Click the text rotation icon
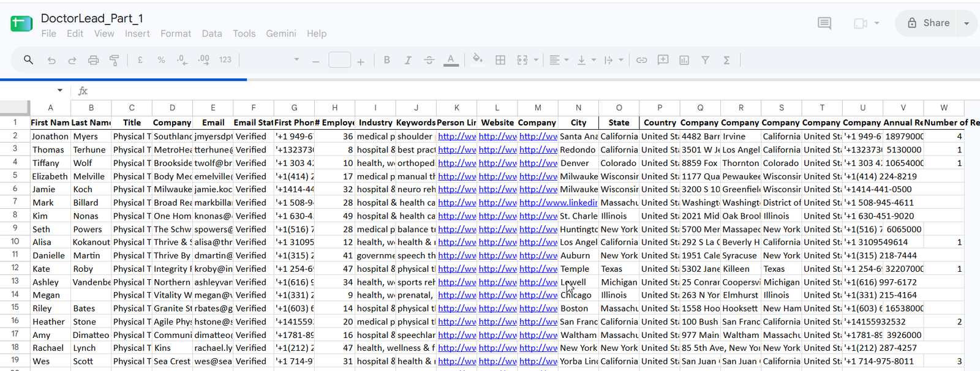This screenshot has height=371, width=980. tap(608, 60)
